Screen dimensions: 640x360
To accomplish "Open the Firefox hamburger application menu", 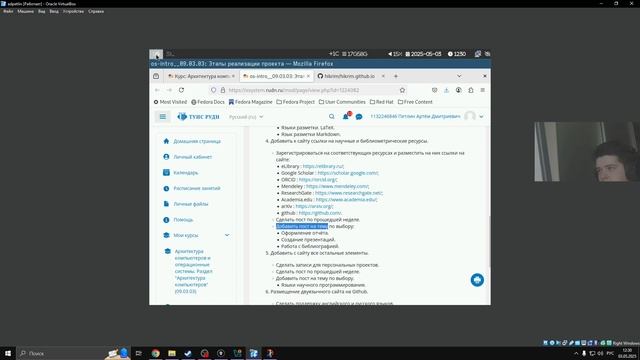I will (482, 90).
